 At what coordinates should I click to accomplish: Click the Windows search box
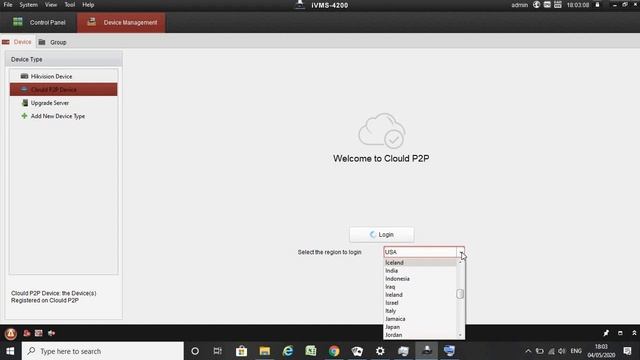(x=102, y=351)
